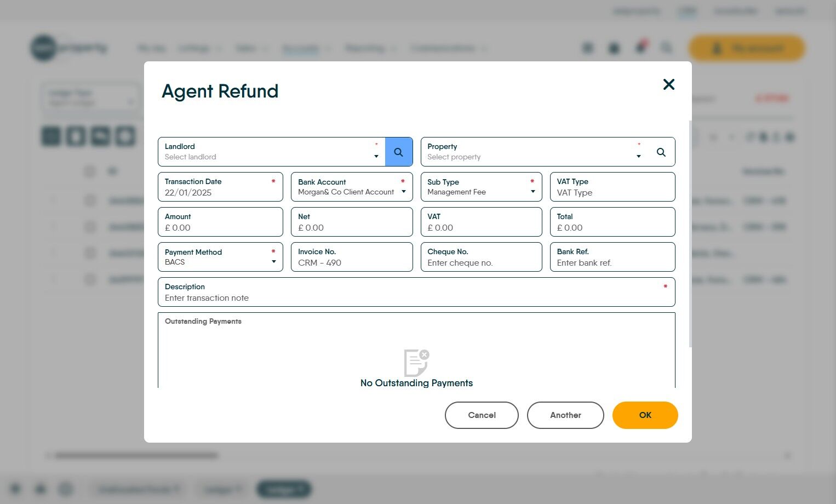
Task: Confirm the refund with OK
Action: click(645, 415)
